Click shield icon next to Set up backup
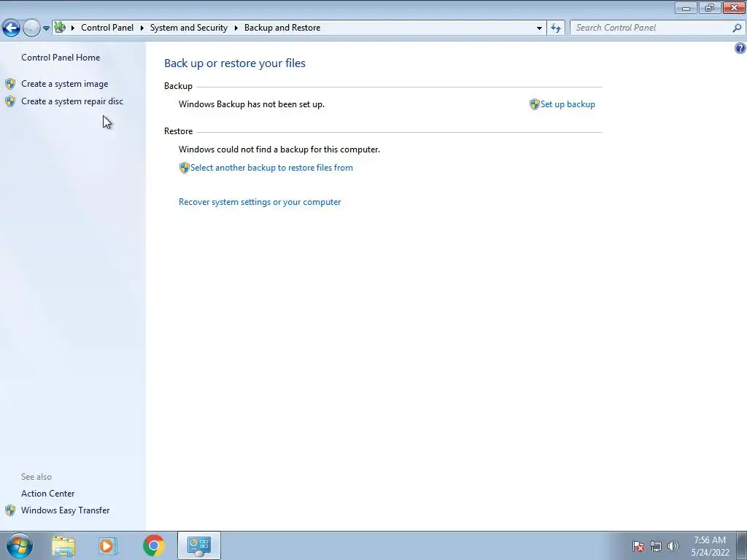The image size is (747, 560). tap(534, 104)
